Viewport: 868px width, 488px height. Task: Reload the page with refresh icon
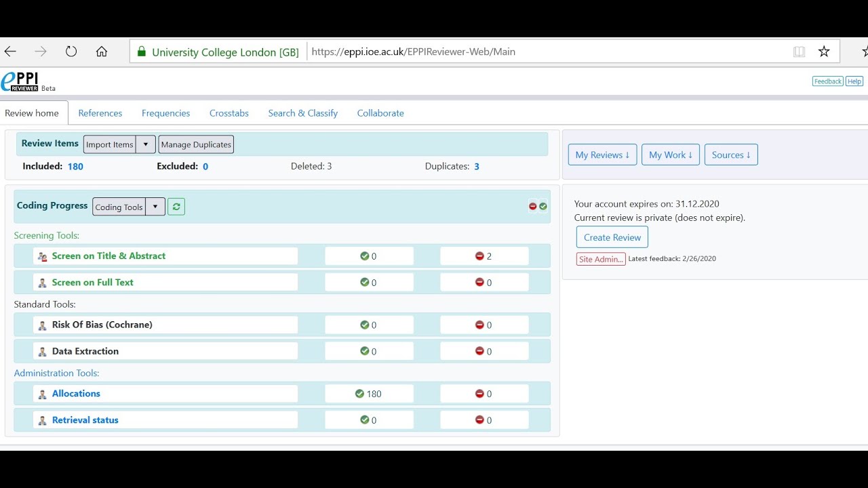coord(71,52)
